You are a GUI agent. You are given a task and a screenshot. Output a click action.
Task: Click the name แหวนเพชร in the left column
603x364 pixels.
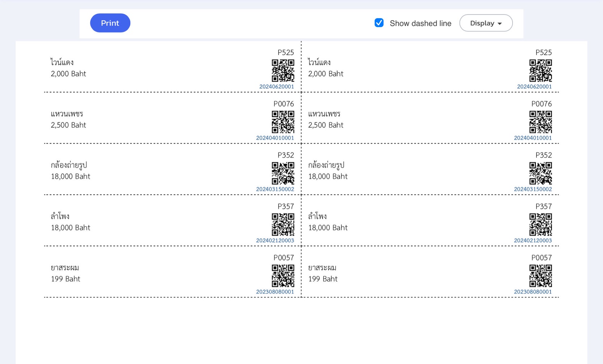pyautogui.click(x=67, y=114)
